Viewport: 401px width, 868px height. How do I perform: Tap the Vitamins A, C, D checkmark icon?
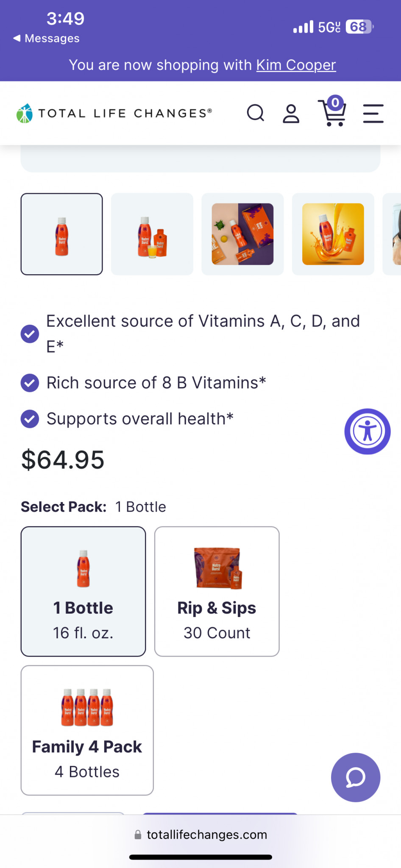(x=30, y=334)
